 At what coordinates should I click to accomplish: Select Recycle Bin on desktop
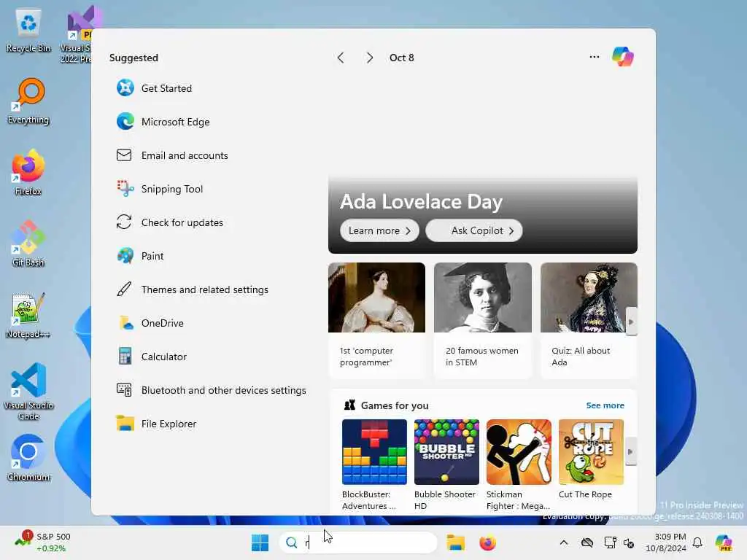(28, 31)
